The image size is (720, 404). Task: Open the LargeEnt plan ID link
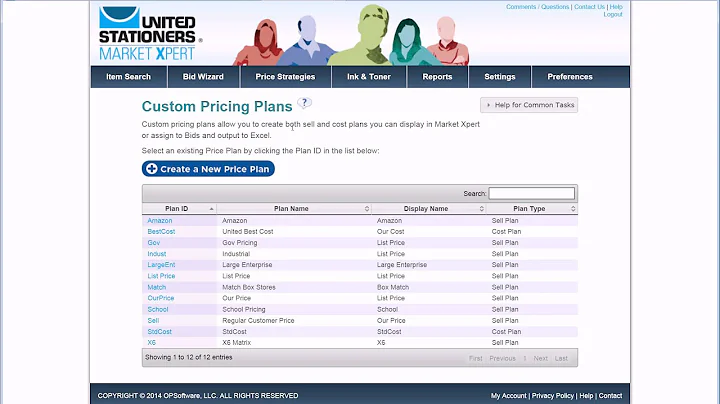161,265
